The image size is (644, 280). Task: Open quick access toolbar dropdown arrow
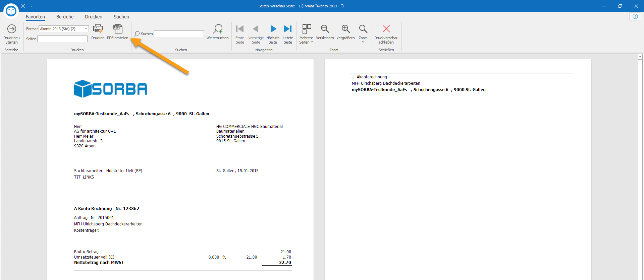[32, 6]
